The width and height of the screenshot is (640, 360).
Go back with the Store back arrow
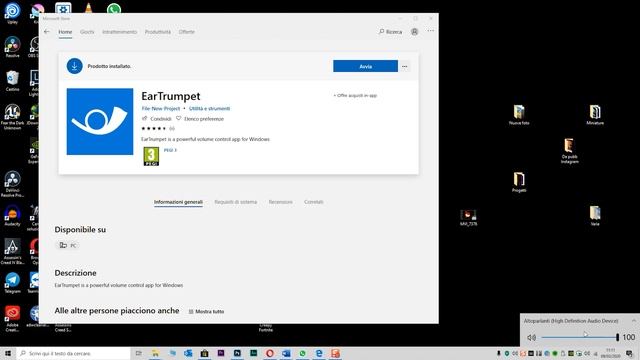click(x=47, y=31)
